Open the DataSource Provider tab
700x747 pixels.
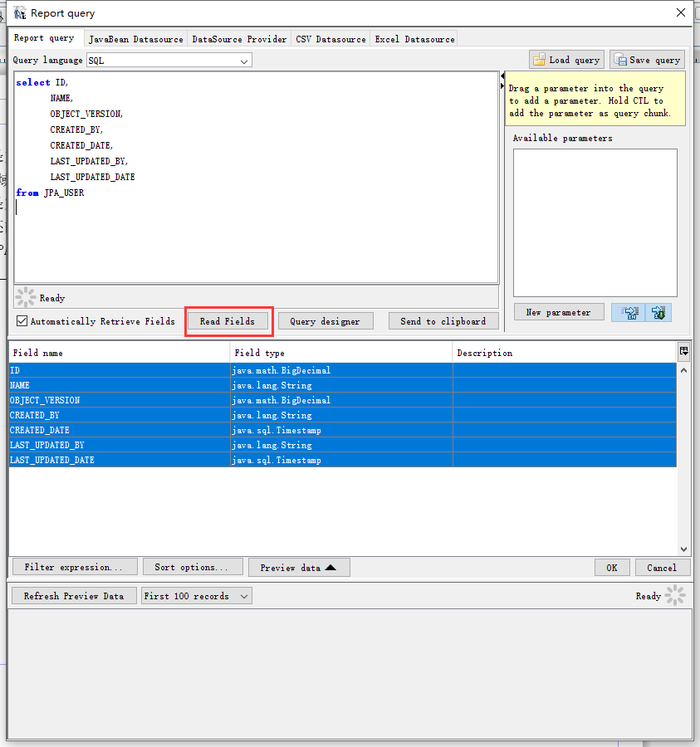pos(239,39)
